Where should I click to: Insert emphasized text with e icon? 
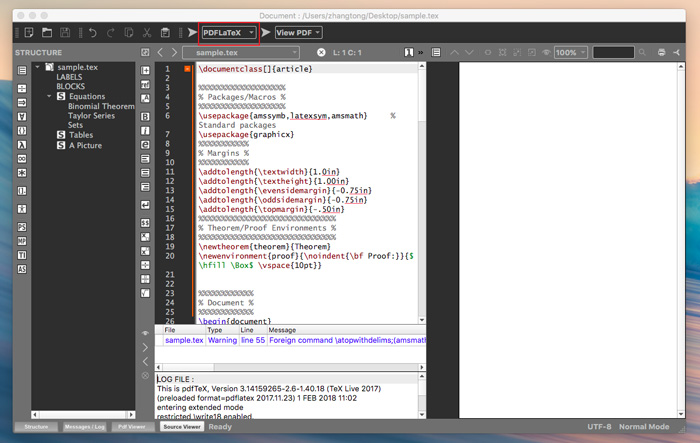pyautogui.click(x=145, y=145)
